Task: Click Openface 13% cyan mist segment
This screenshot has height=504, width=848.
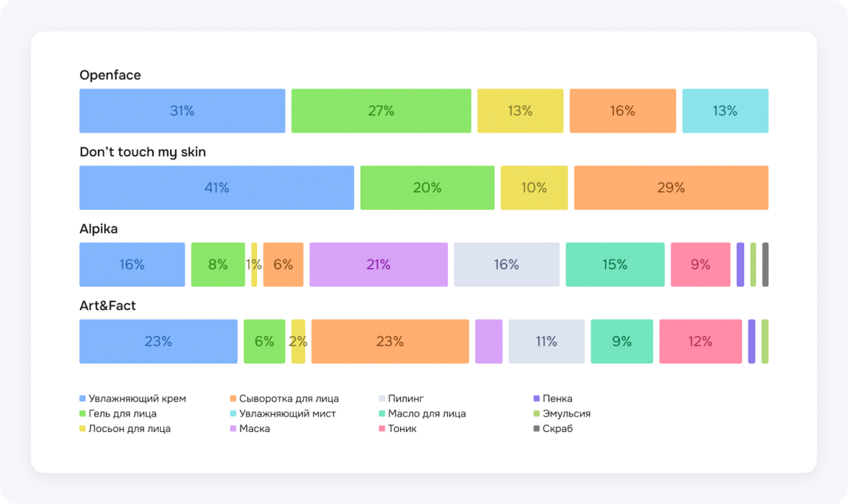Action: click(725, 111)
